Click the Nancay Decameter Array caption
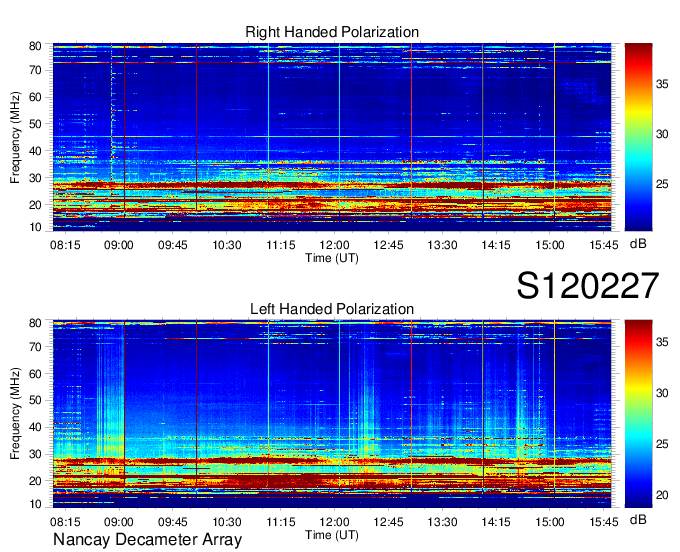This screenshot has width=680, height=552. (x=147, y=540)
